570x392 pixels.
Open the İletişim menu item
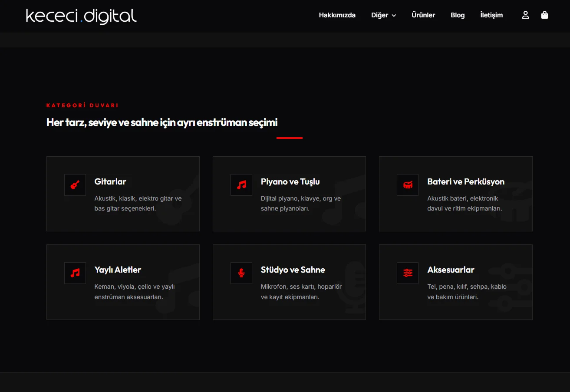[491, 15]
